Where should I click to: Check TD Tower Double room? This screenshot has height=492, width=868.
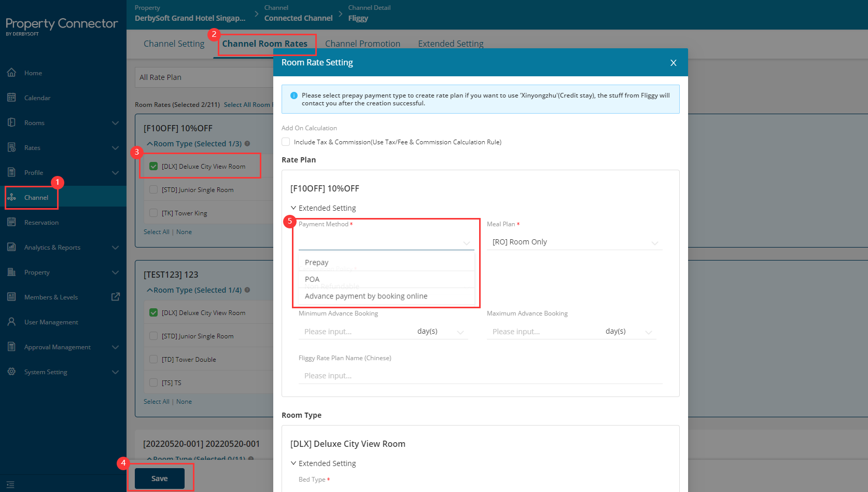[x=153, y=359]
